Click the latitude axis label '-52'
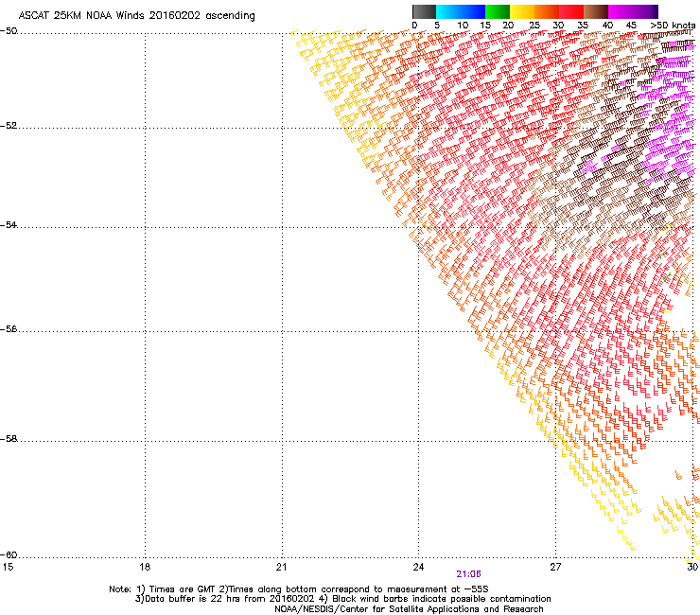700x615 pixels. [9, 126]
